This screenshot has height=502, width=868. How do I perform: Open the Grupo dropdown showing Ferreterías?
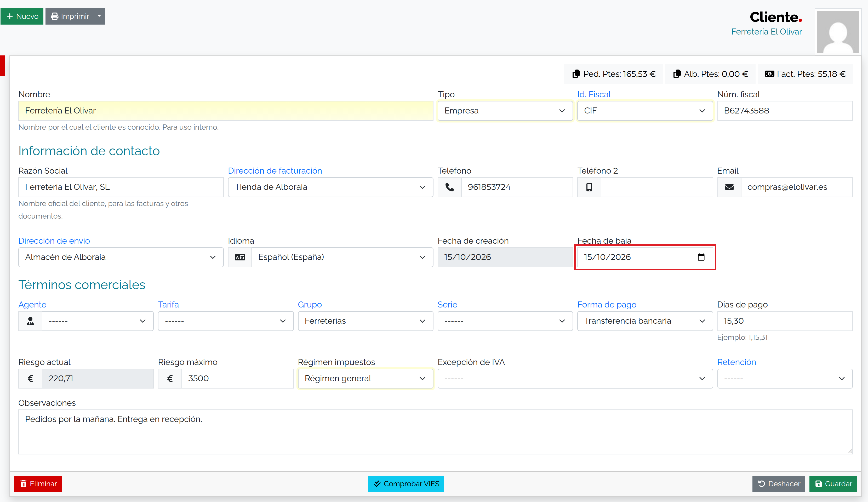click(365, 321)
